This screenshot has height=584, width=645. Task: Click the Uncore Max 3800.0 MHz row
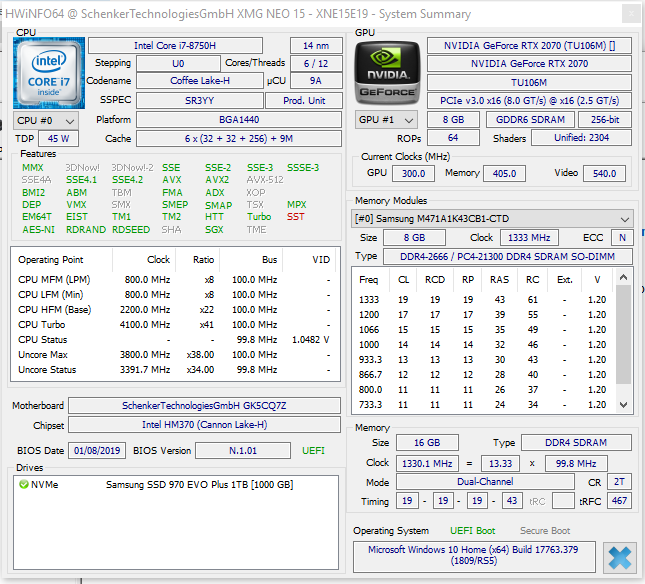click(x=175, y=355)
